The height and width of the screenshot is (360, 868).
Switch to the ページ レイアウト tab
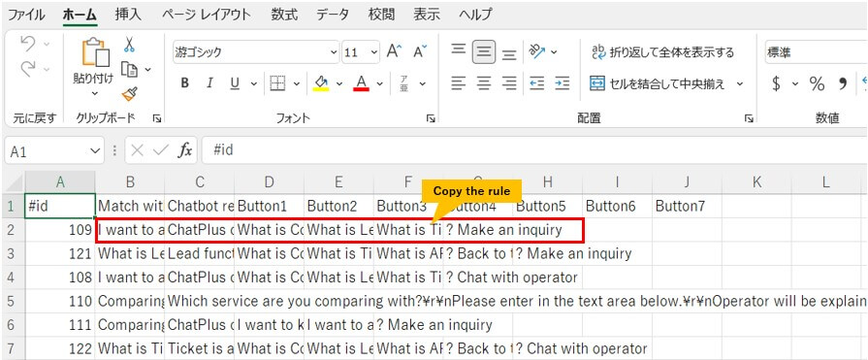coord(206,15)
